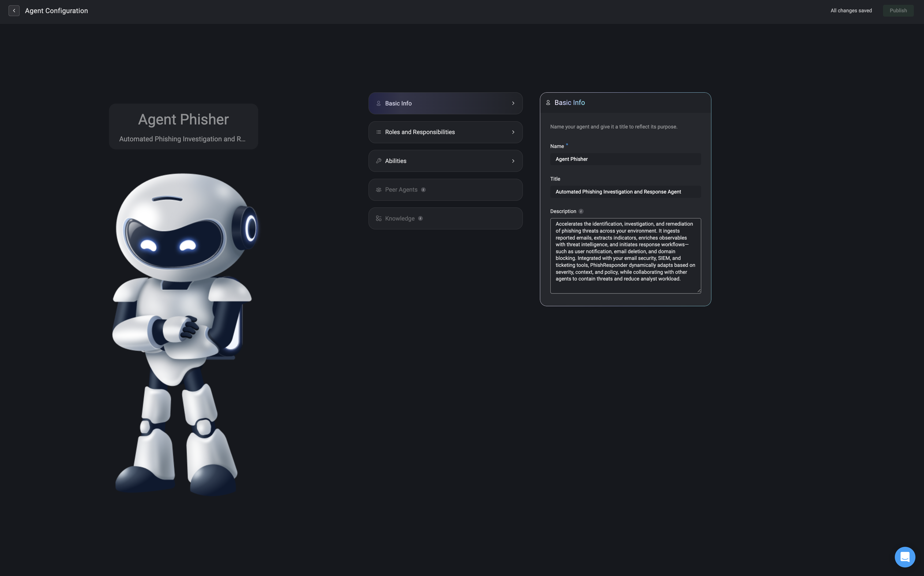The image size is (924, 576).
Task: Open the Roles and Responsibilities section
Action: click(x=445, y=132)
